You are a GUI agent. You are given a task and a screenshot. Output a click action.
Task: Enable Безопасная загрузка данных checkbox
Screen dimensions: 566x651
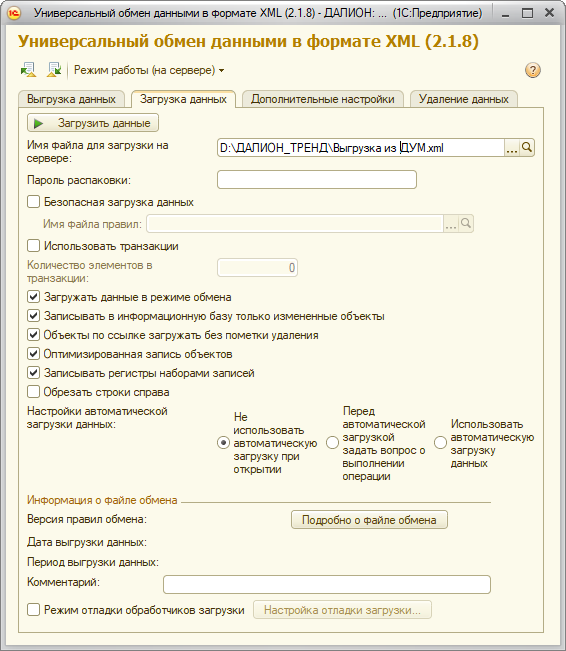coord(33,202)
